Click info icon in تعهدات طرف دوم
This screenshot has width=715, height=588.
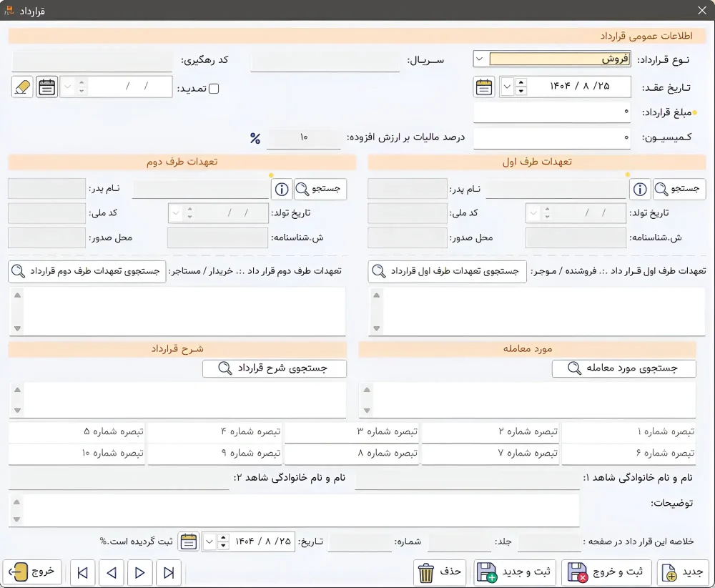point(282,189)
